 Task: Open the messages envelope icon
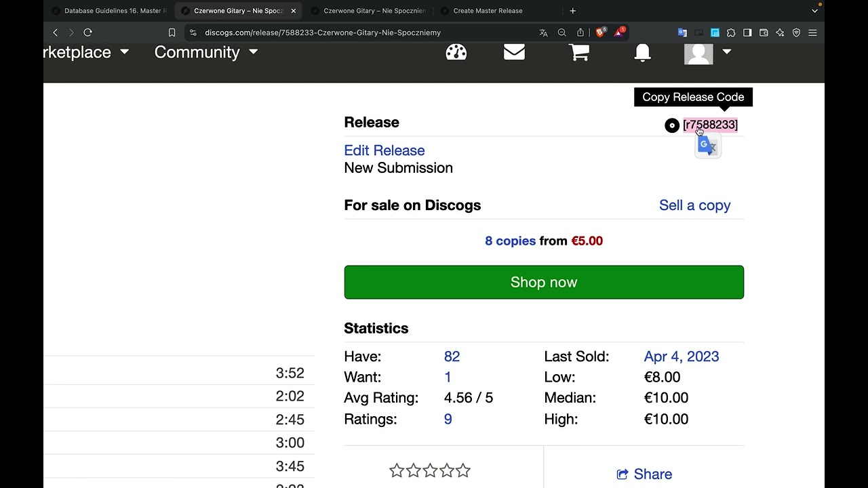tap(514, 52)
